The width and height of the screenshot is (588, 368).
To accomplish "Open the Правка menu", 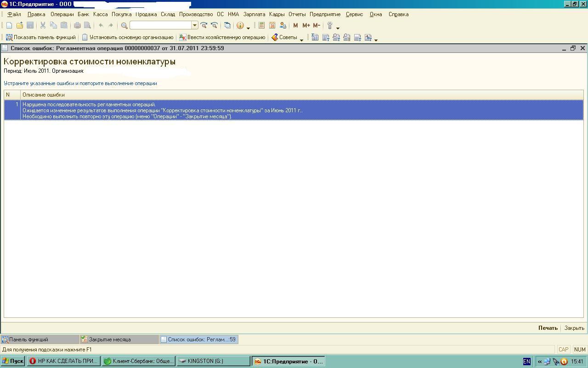I will click(x=36, y=14).
